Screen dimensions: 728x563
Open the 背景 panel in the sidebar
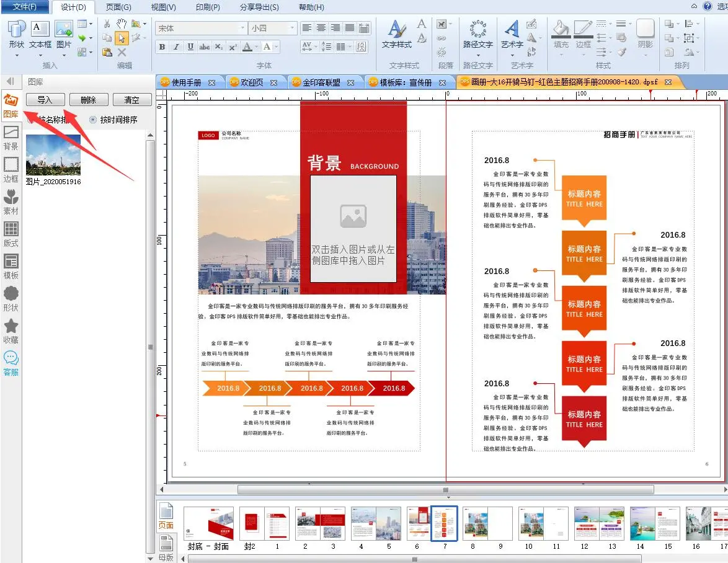point(11,138)
